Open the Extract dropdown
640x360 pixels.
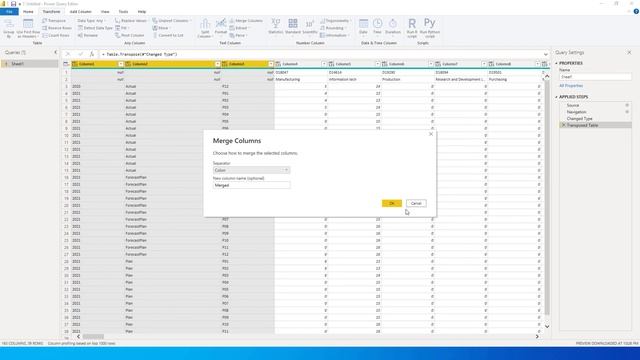point(240,28)
